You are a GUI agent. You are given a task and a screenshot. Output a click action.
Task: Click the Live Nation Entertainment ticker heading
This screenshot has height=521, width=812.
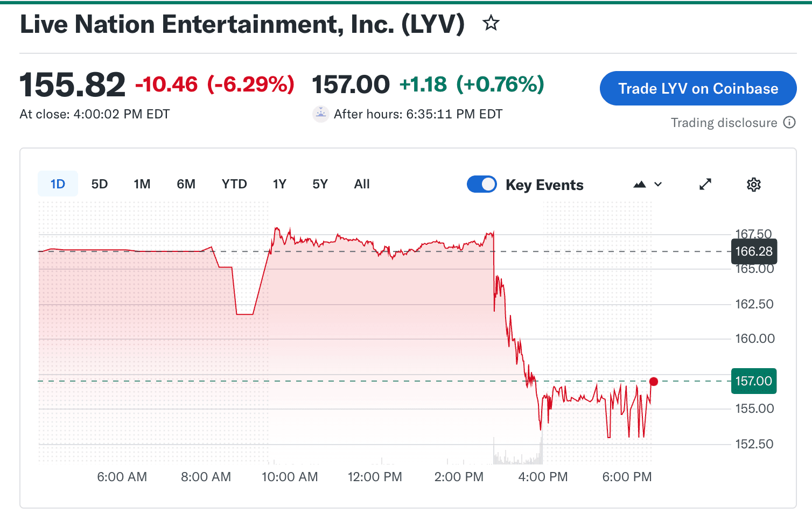tap(242, 24)
